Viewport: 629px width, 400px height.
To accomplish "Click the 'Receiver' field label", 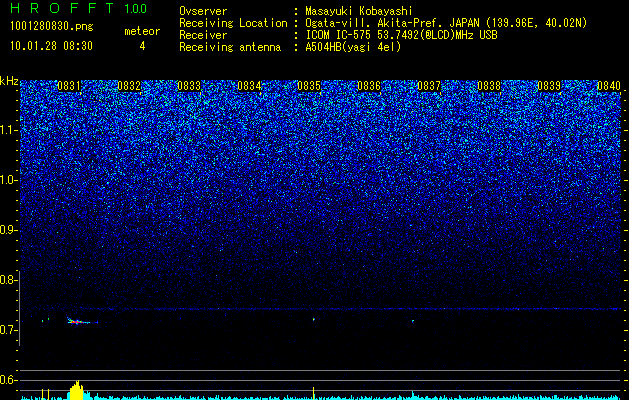I will (x=203, y=35).
